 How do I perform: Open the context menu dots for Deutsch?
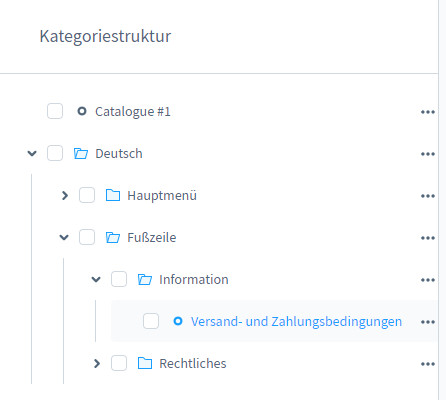428,154
